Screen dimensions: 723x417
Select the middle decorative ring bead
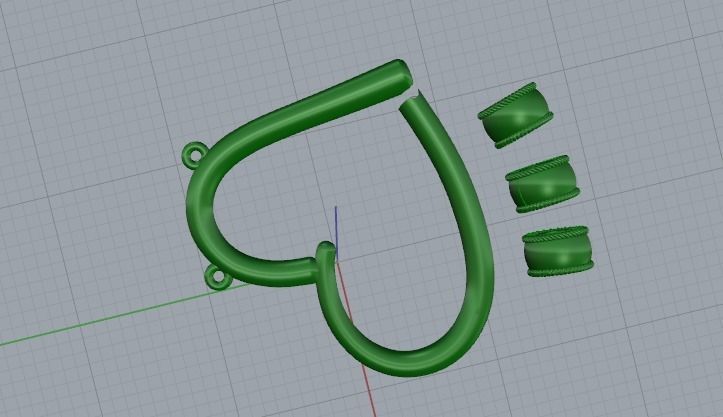[542, 184]
